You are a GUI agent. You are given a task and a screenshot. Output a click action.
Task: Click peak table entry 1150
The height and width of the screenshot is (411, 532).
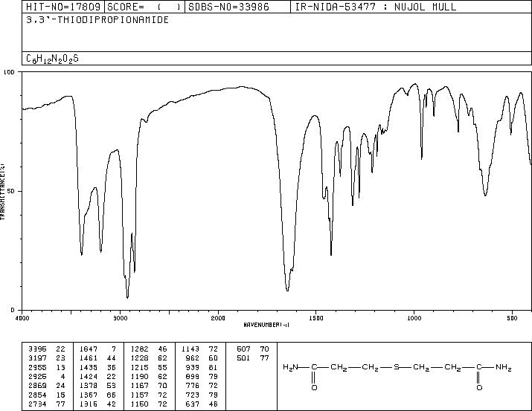point(139,404)
